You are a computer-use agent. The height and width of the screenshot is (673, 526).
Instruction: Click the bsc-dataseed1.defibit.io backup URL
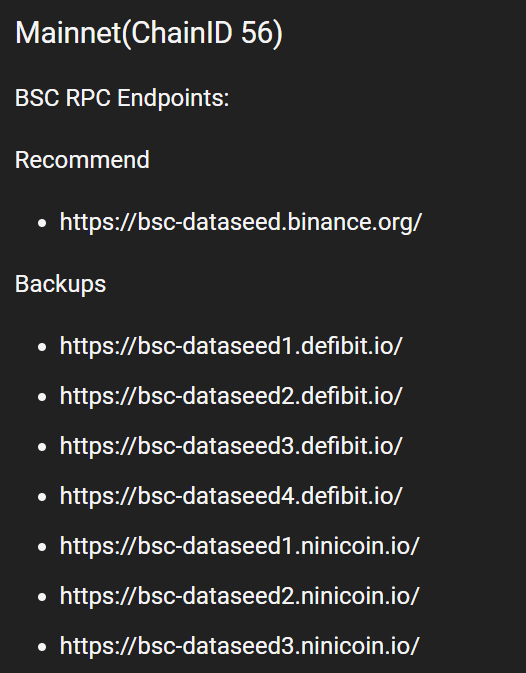point(231,346)
